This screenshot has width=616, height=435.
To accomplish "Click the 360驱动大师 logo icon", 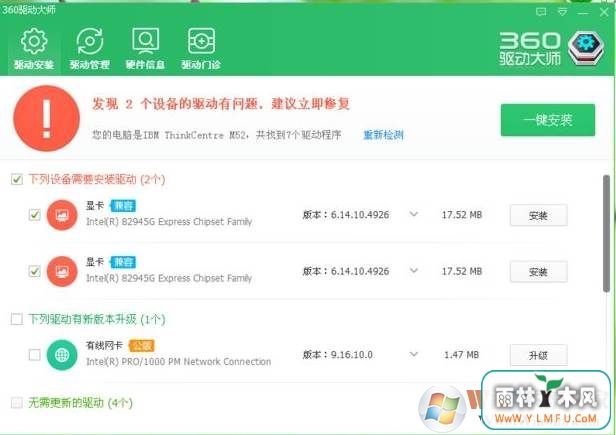I will 586,48.
